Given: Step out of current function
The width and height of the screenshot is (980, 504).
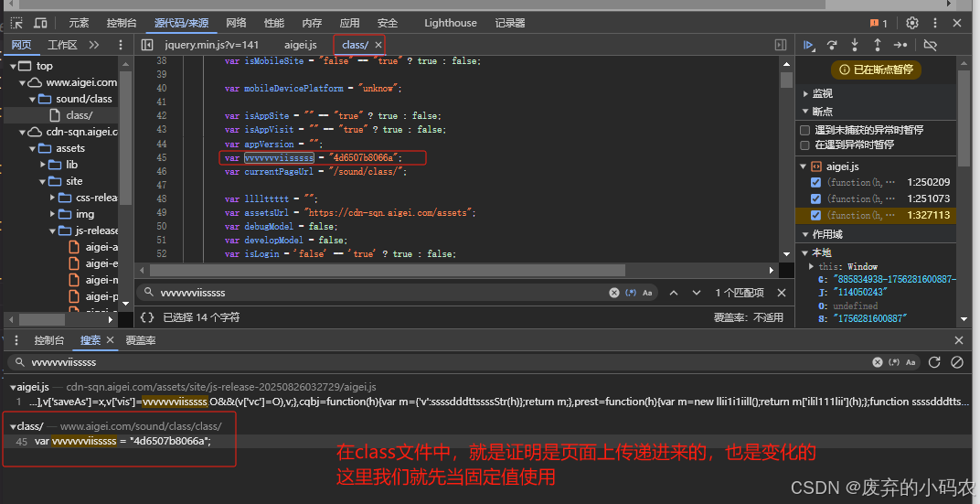Looking at the screenshot, I should pyautogui.click(x=878, y=45).
